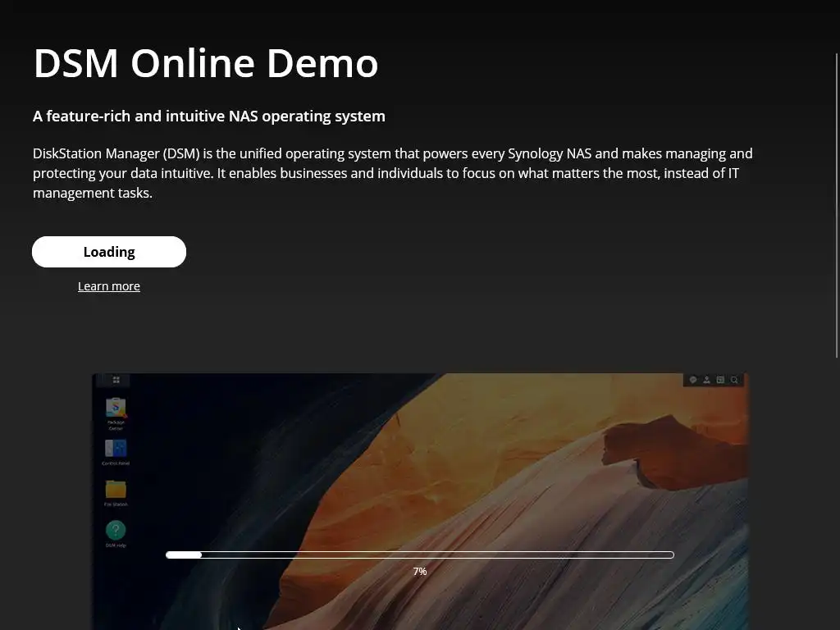Open the widgets panel icon

pyautogui.click(x=720, y=380)
